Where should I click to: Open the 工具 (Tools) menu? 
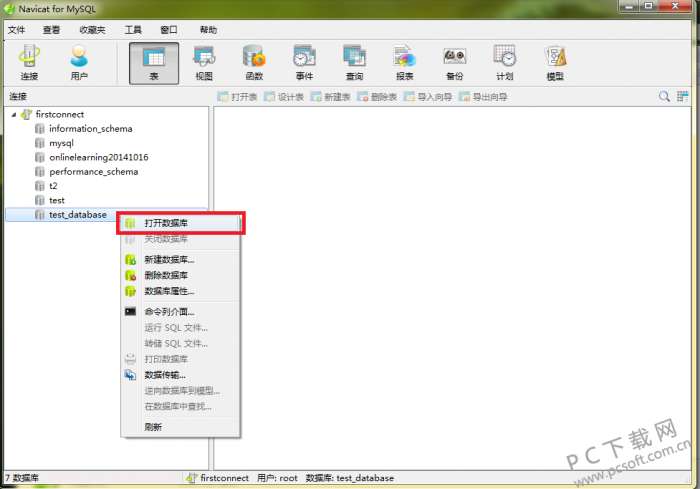click(x=133, y=30)
